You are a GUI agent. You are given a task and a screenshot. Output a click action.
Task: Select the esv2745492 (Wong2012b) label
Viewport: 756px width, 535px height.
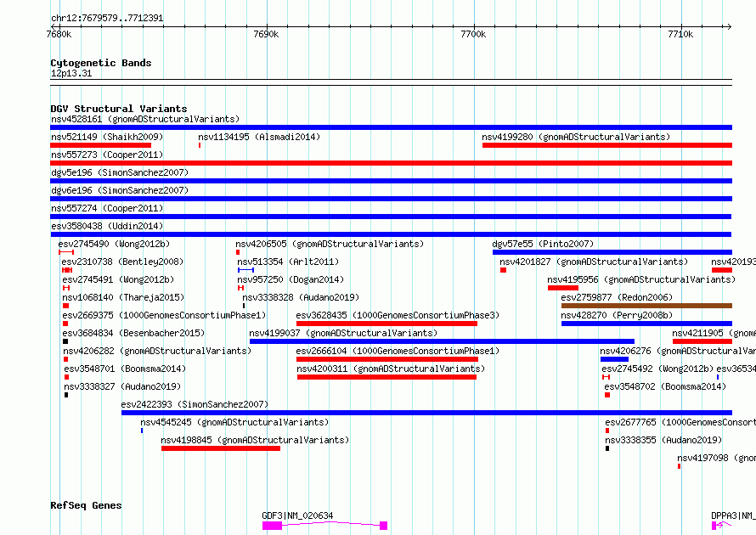(657, 369)
